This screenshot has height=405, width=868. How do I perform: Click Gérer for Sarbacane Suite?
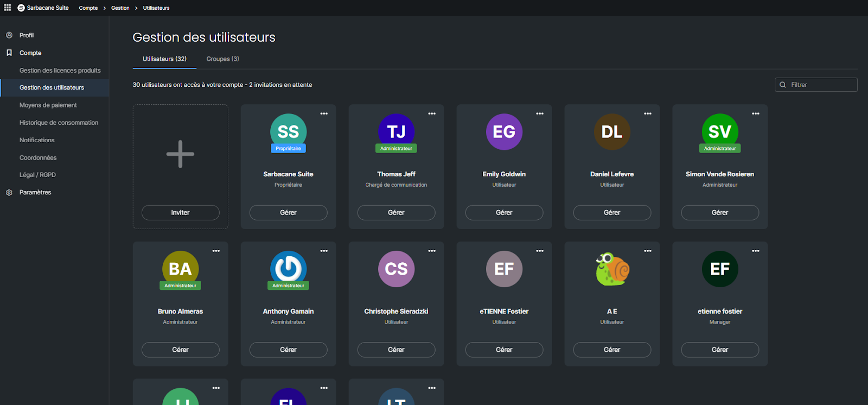click(x=288, y=213)
